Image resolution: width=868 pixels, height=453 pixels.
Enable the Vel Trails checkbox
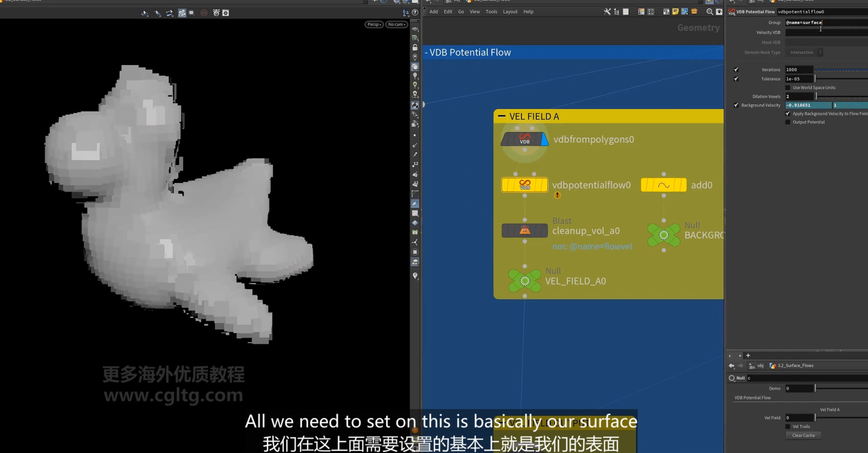788,426
